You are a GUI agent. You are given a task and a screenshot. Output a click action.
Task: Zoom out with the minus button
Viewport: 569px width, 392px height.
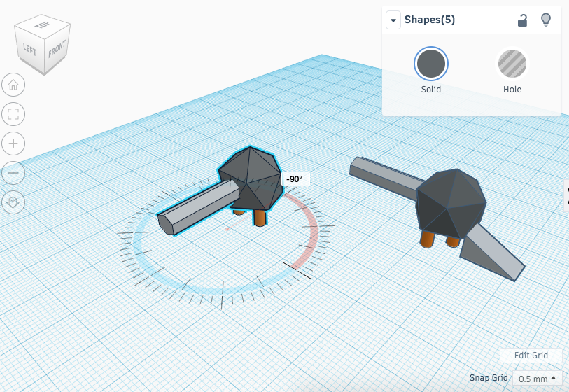pyautogui.click(x=13, y=173)
